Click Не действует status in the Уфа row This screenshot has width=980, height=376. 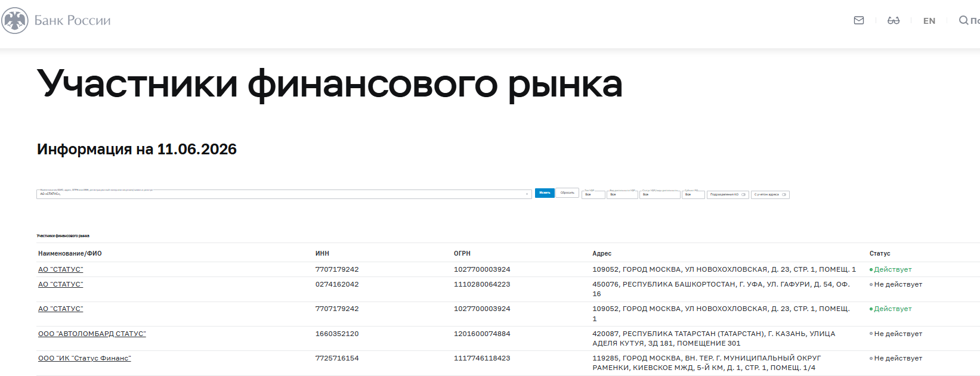tap(896, 284)
